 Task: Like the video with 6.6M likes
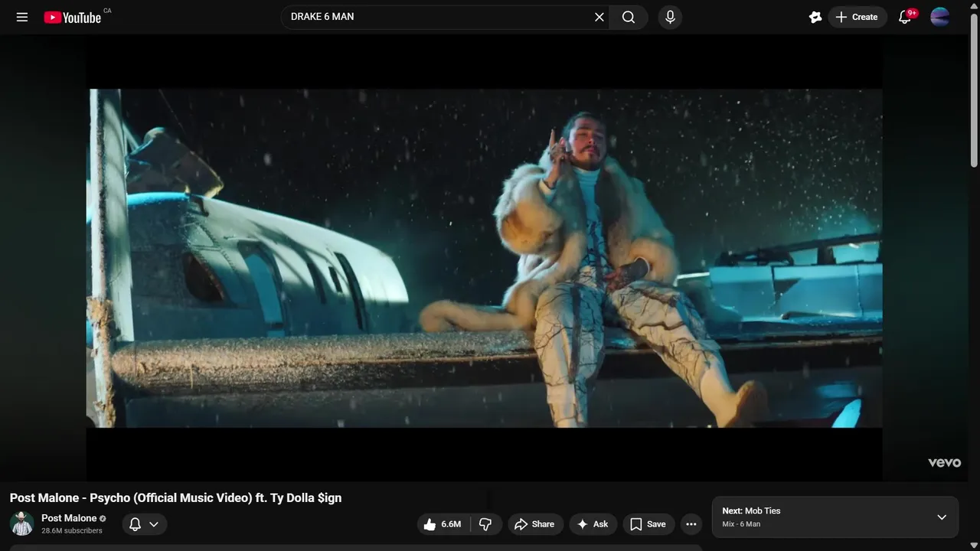443,524
